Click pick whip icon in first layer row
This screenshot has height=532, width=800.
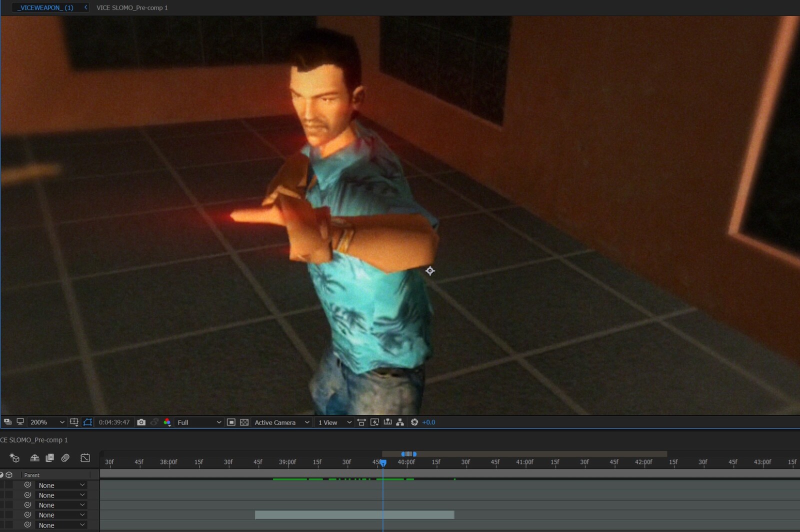pyautogui.click(x=27, y=484)
